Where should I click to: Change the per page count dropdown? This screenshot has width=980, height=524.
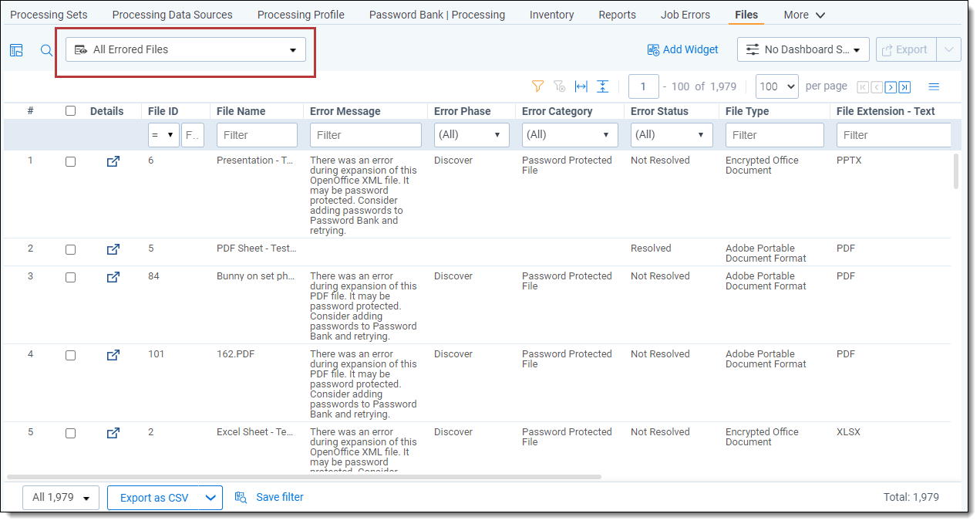pyautogui.click(x=776, y=86)
